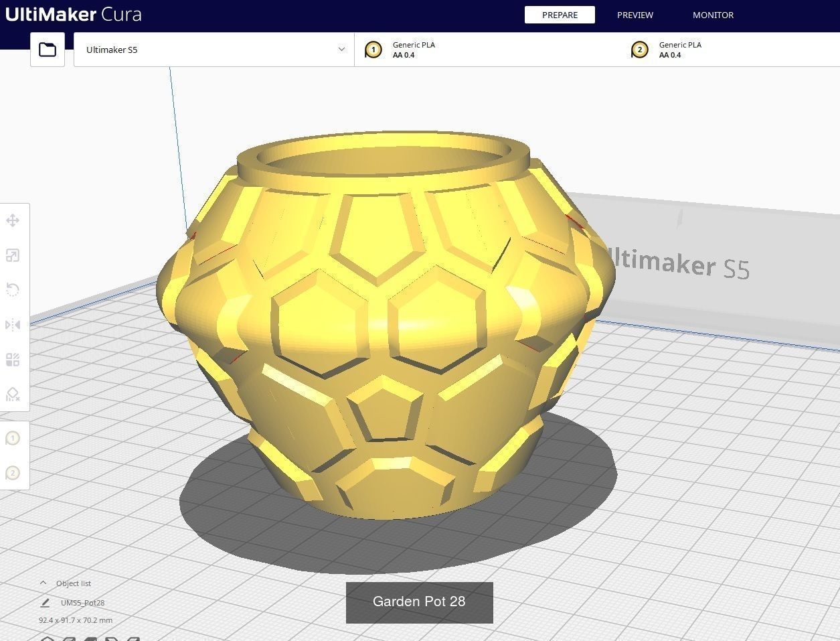840x641 pixels.
Task: Assign model to extruder 2 in the left toolbar
Action: point(13,473)
